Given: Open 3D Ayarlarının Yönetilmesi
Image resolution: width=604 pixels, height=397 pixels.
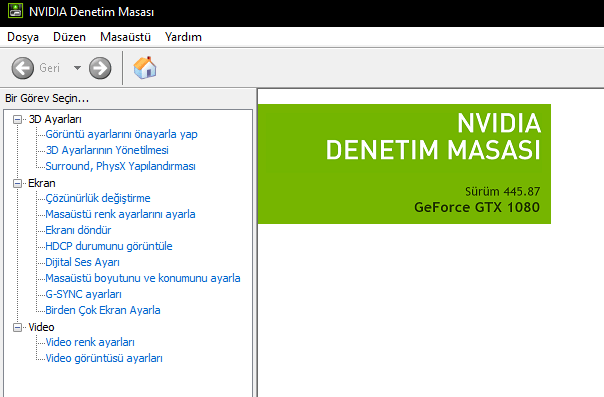Looking at the screenshot, I should [x=107, y=150].
